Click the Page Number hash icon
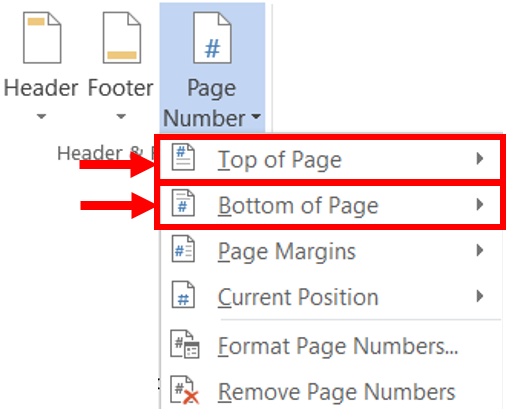 [212, 37]
